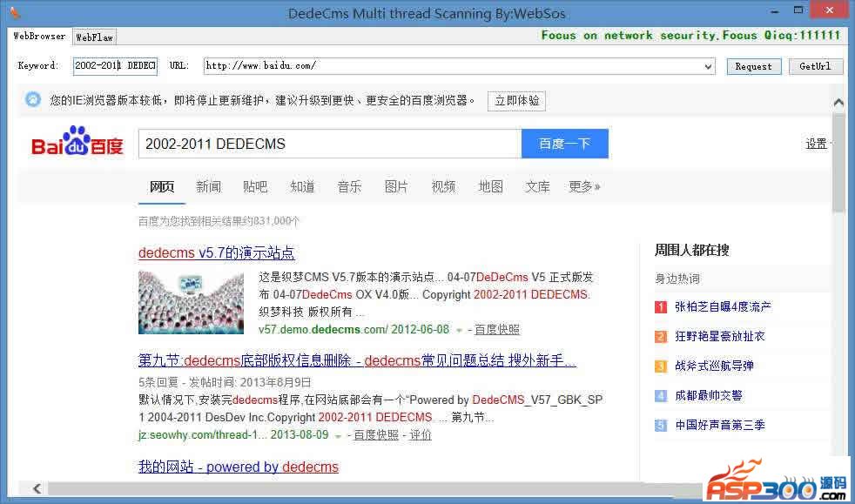
Task: Switch to the WebFlaw tab
Action: point(94,37)
